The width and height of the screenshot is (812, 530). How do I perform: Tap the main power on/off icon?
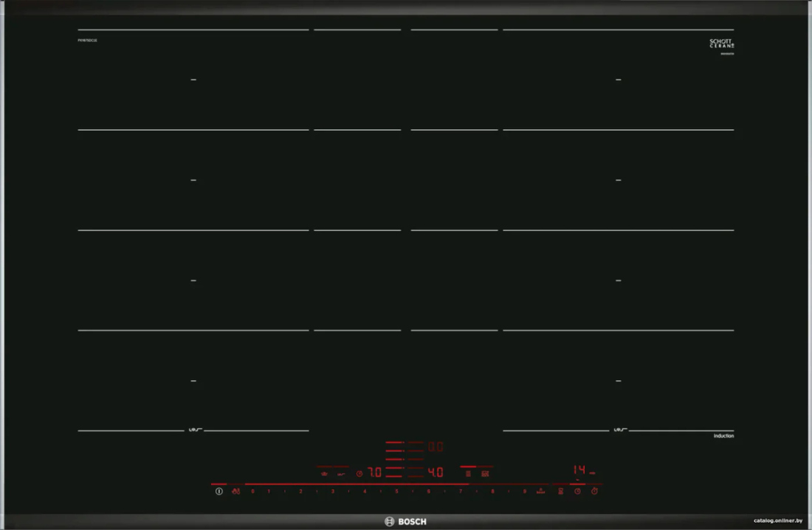[x=219, y=491]
